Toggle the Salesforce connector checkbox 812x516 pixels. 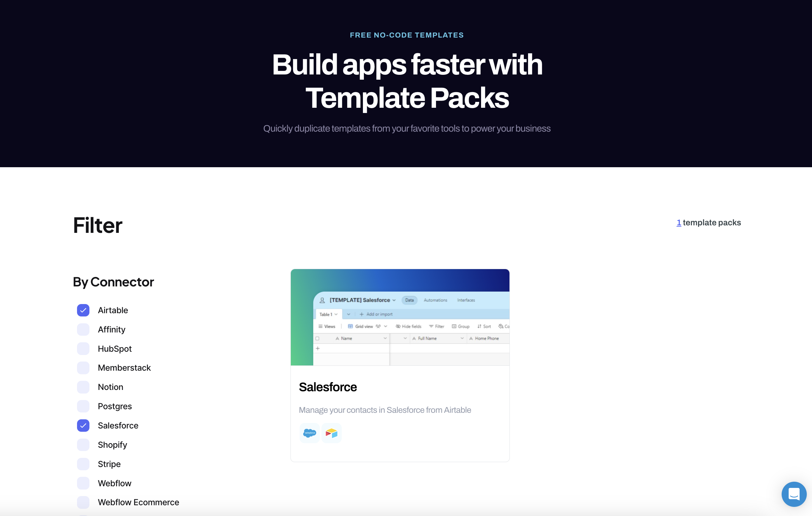[83, 425]
